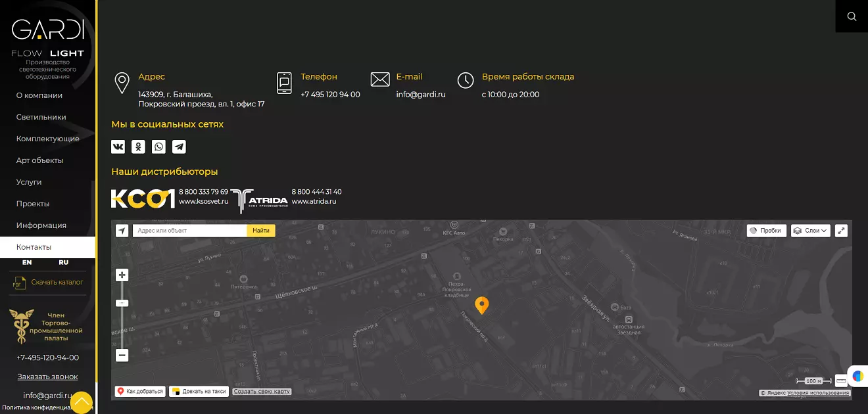The height and width of the screenshot is (414, 868).
Task: Open the site search magnifier icon
Action: pos(852,16)
